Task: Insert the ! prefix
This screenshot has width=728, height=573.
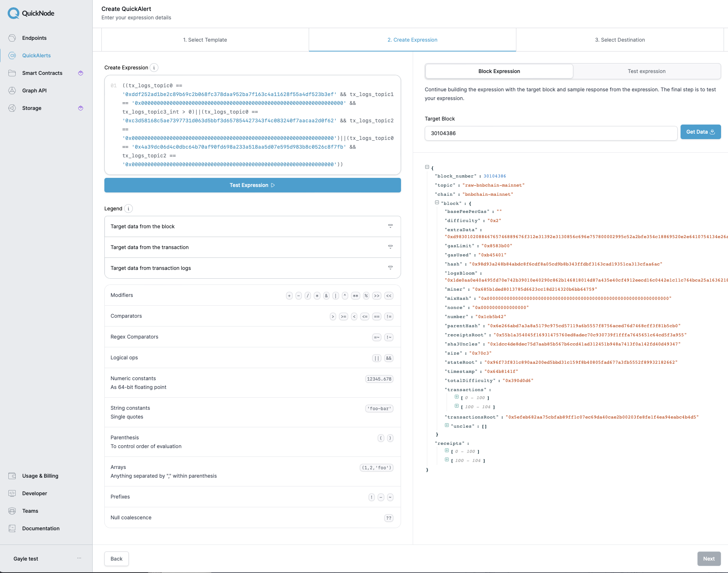Action: tap(371, 497)
